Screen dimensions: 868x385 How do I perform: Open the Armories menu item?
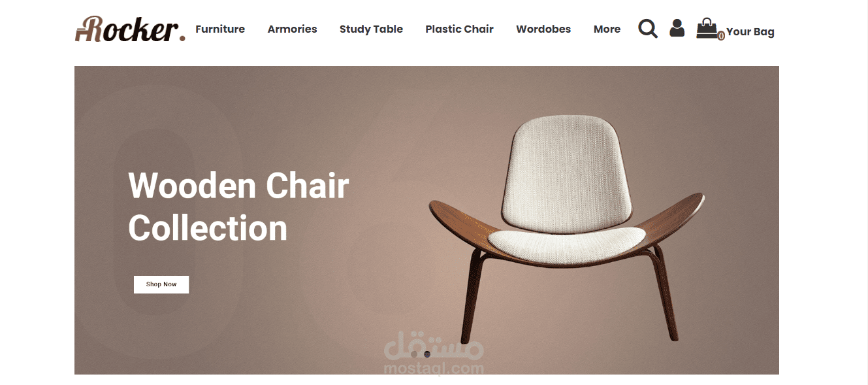point(292,29)
